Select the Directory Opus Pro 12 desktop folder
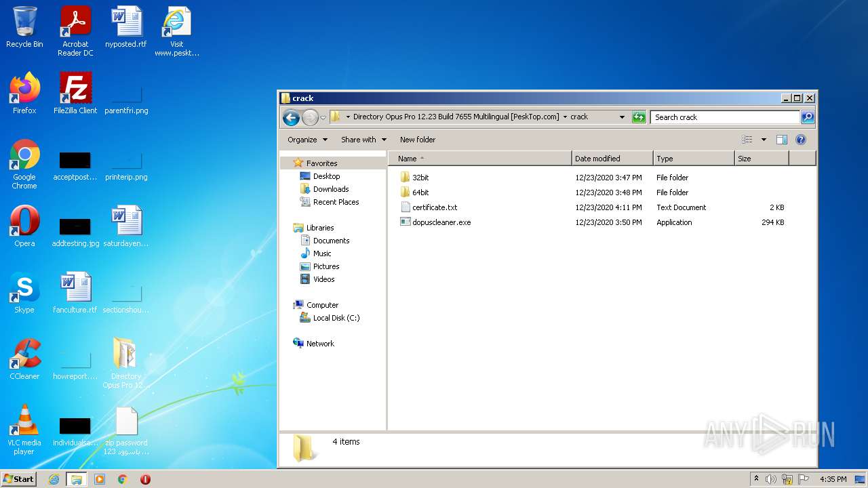868x488 pixels. coord(126,363)
